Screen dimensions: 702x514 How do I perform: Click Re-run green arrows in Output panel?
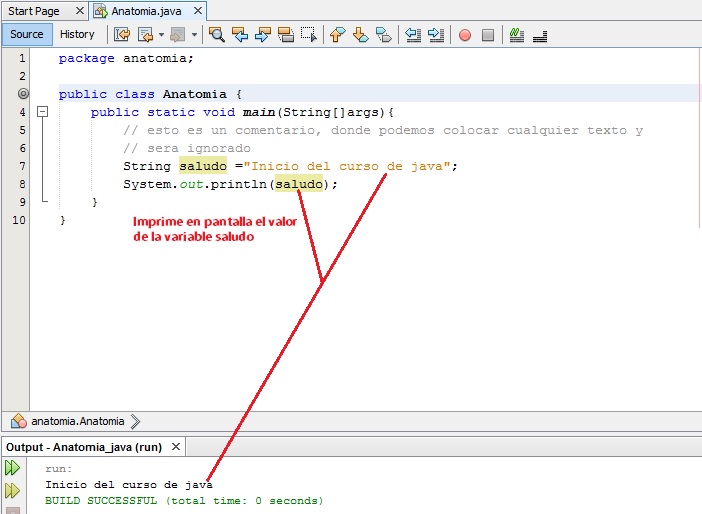coord(12,468)
